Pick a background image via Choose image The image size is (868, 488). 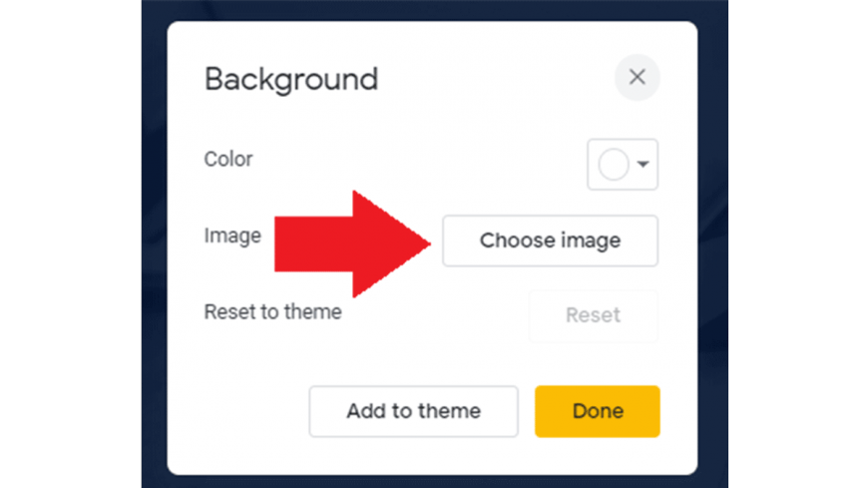pos(551,241)
